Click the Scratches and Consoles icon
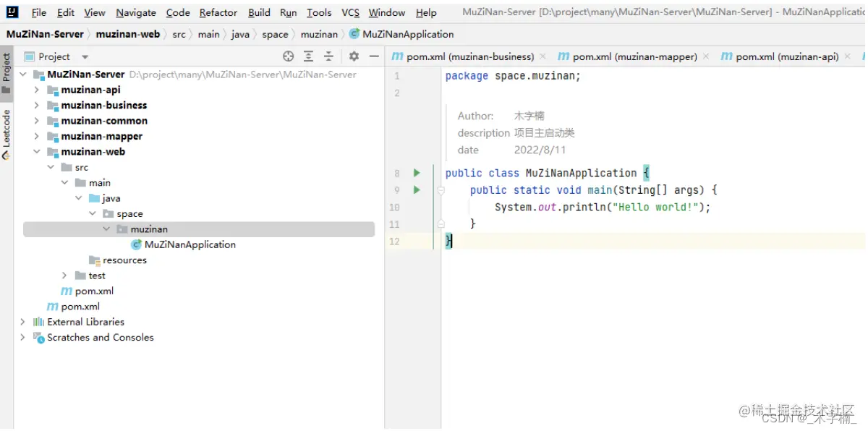 tap(39, 338)
